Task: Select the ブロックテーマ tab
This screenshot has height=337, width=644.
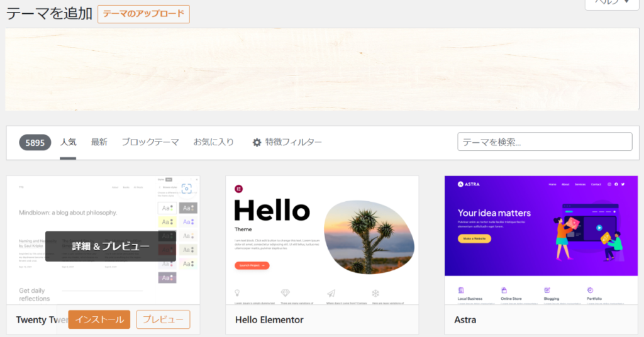Action: click(150, 143)
